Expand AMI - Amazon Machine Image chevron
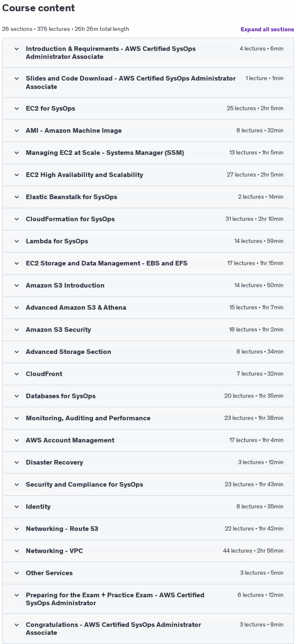 click(x=17, y=131)
